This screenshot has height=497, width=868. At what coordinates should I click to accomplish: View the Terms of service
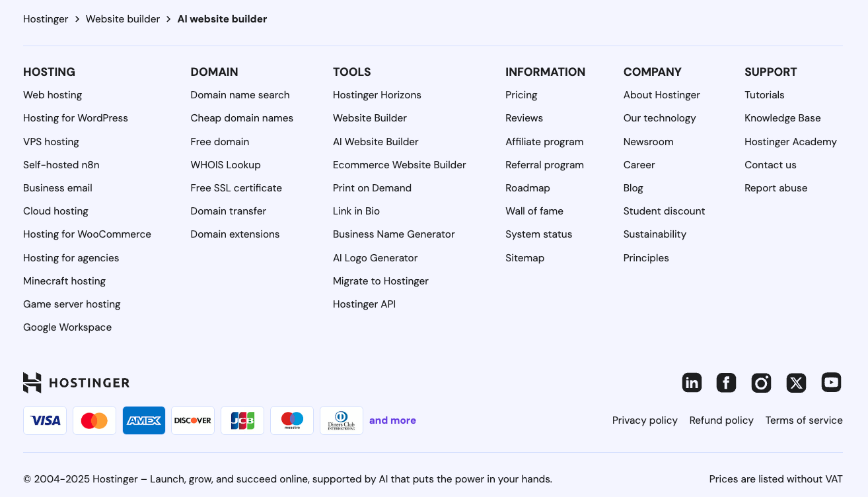(804, 420)
